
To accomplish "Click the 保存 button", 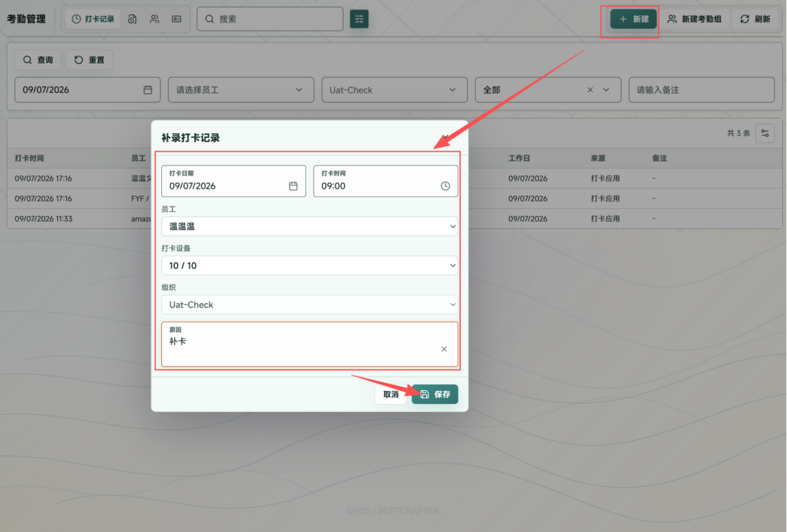I will (x=435, y=394).
